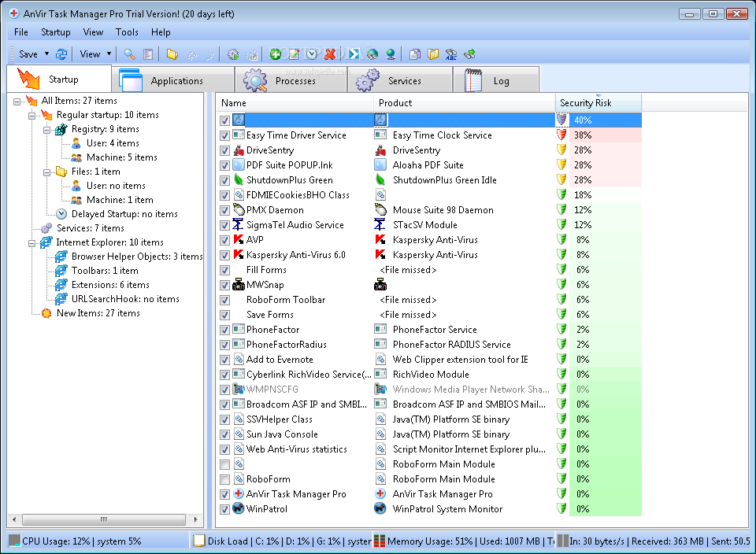
Task: Click the magnifying glass search toolbar icon
Action: [129, 54]
